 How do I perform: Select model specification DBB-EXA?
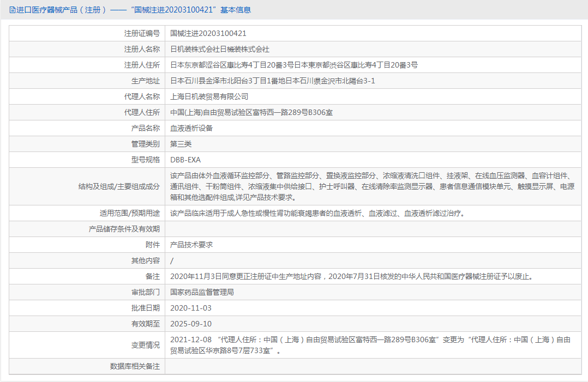(185, 160)
